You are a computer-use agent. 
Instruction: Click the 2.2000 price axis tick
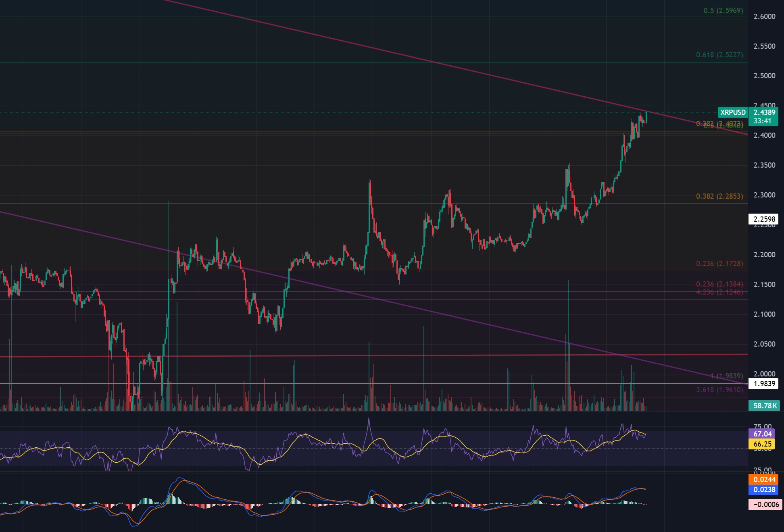point(764,255)
